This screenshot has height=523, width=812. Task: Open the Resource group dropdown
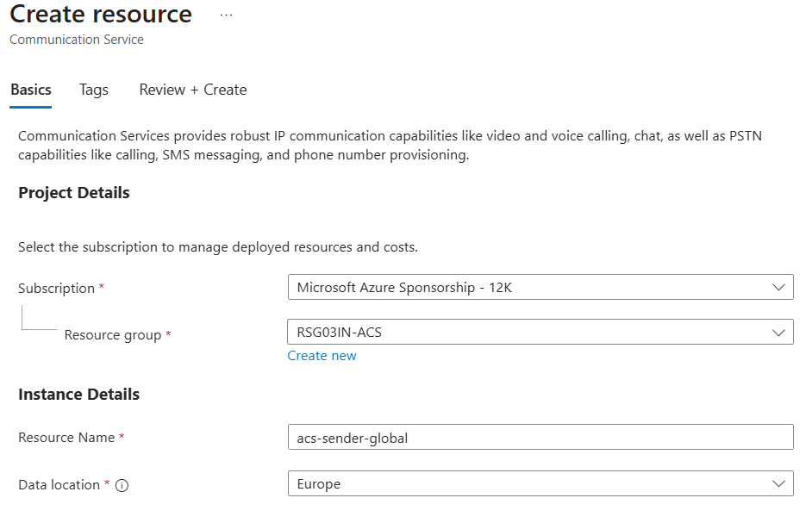pyautogui.click(x=540, y=332)
